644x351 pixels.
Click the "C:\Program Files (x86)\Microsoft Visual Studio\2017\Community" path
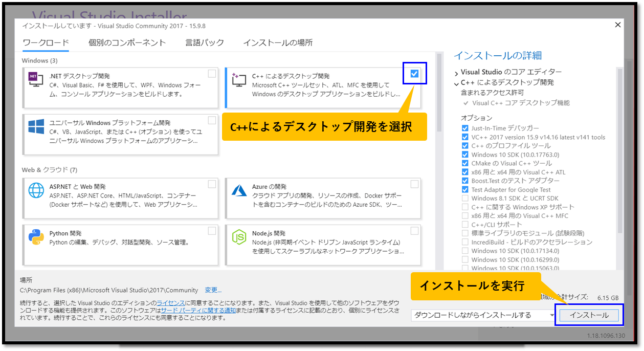pyautogui.click(x=109, y=290)
